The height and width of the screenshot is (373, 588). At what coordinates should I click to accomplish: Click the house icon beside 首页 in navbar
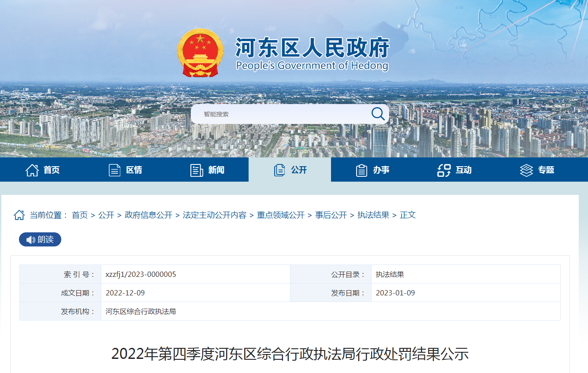pyautogui.click(x=32, y=170)
